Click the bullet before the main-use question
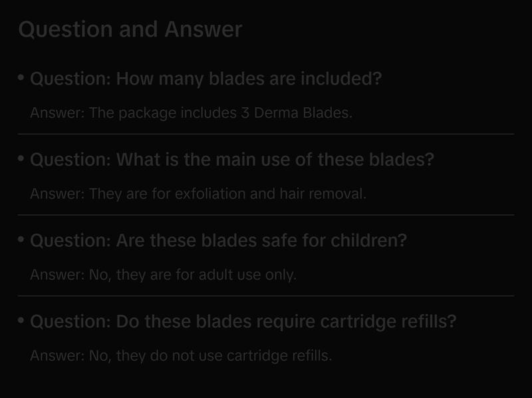 point(22,159)
